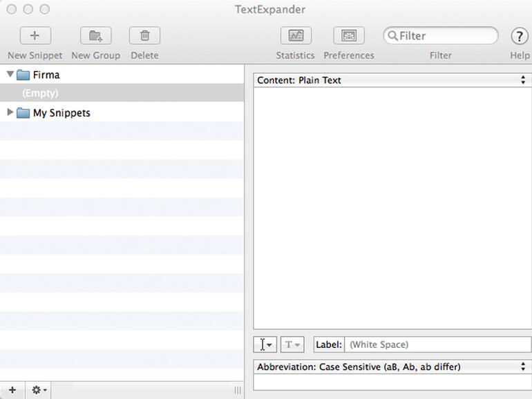Click the plus button at bottom of snippet list
532x399 pixels.
point(12,390)
